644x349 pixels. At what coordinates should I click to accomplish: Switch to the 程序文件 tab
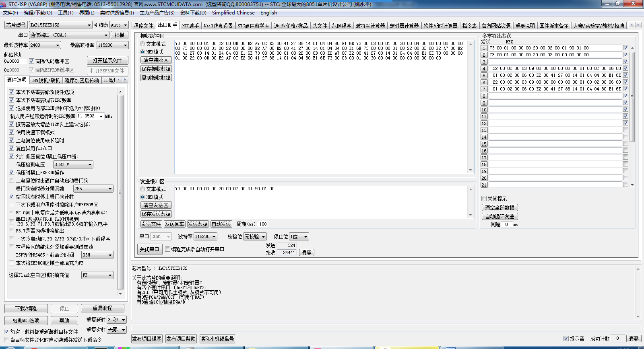[x=143, y=25]
